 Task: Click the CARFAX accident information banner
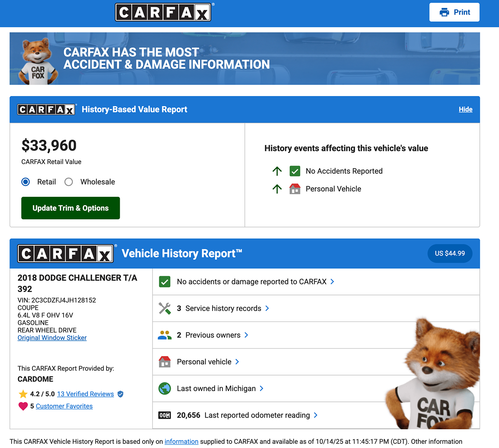click(245, 59)
